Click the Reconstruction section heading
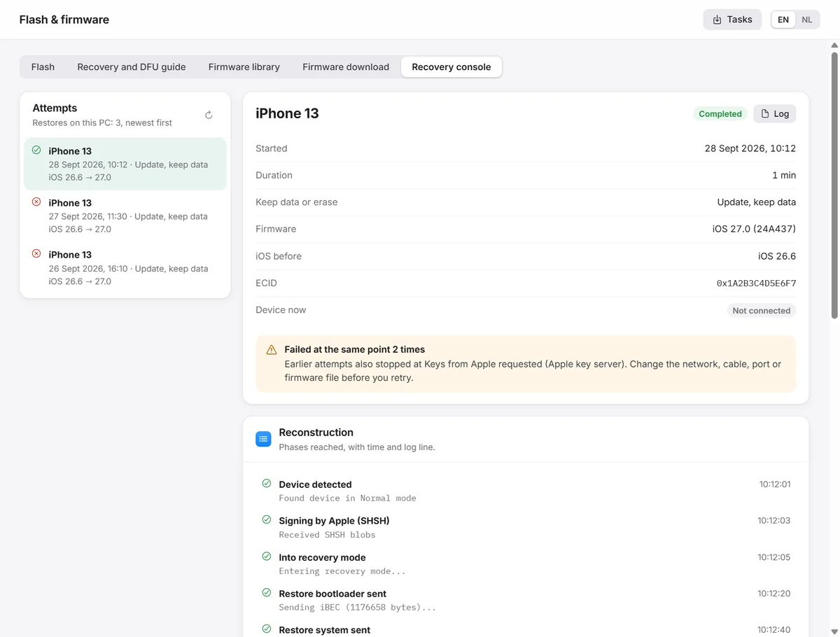Image resolution: width=840 pixels, height=637 pixels. pyautogui.click(x=316, y=433)
